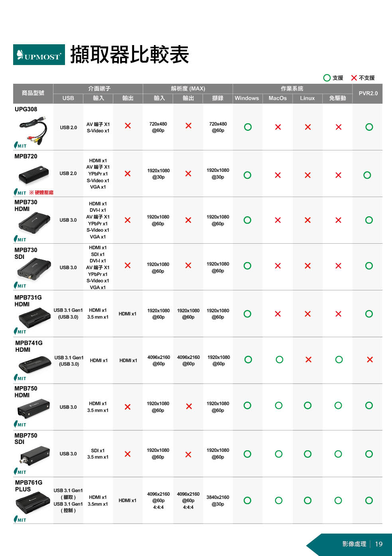Click the 免驅動 red X for MPB720
Viewport: 392px width, 556px height.
pos(338,175)
